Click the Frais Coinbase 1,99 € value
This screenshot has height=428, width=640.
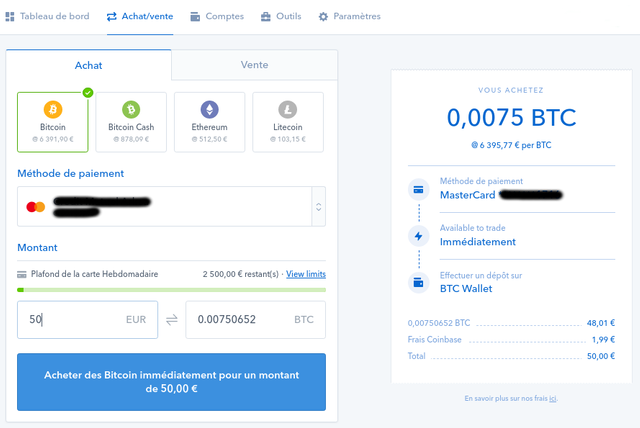click(x=603, y=339)
